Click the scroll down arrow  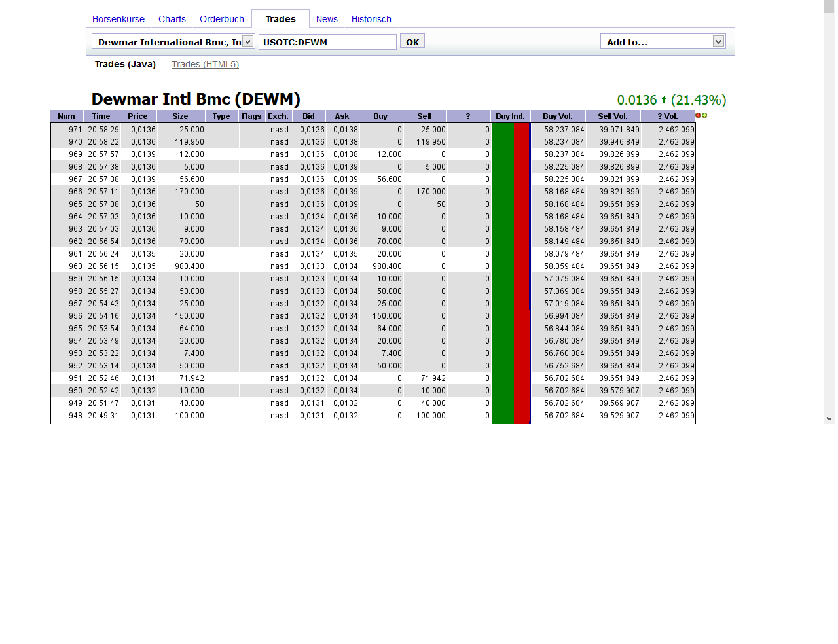[829, 419]
